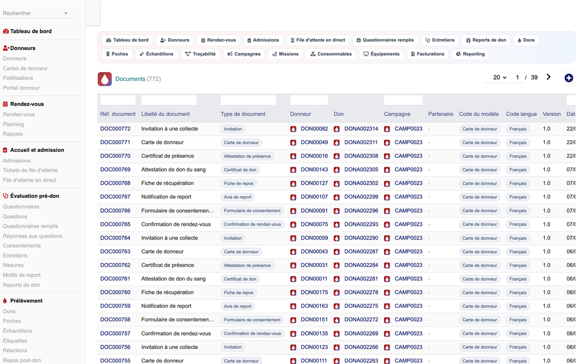The image size is (588, 364).
Task: Open the Tableau de bord toolbar tab
Action: point(127,40)
